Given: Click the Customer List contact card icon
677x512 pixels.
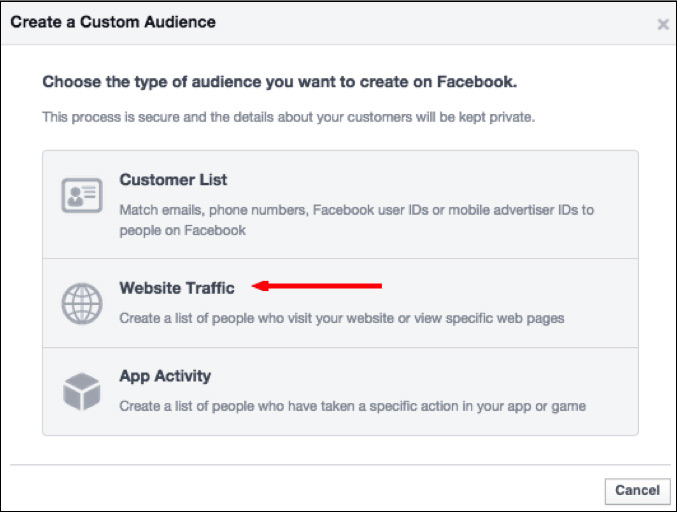Looking at the screenshot, I should 82,196.
